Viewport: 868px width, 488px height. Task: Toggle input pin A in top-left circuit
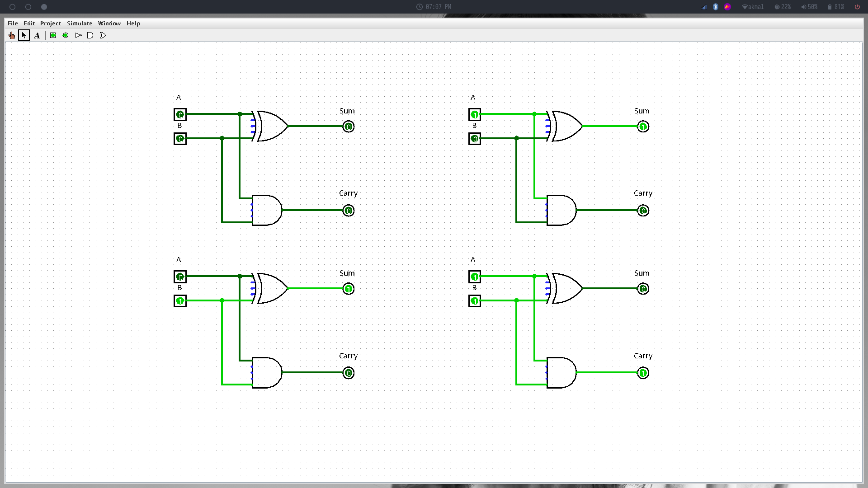(x=180, y=115)
